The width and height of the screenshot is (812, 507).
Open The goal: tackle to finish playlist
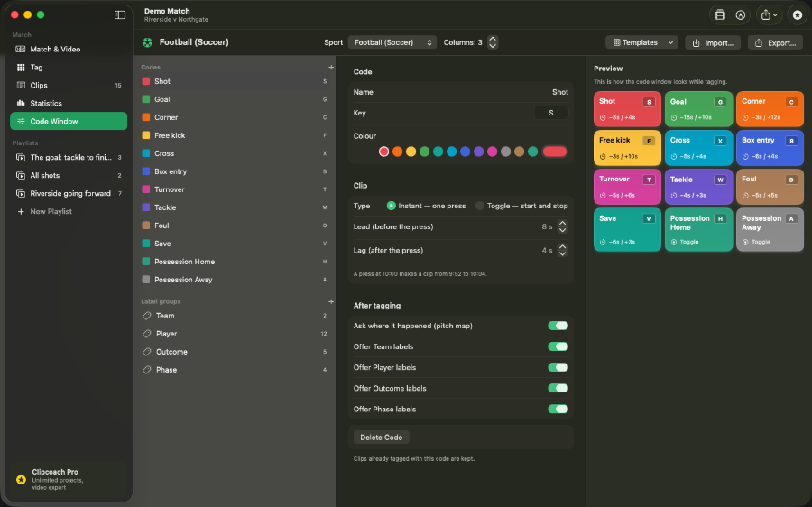(69, 158)
